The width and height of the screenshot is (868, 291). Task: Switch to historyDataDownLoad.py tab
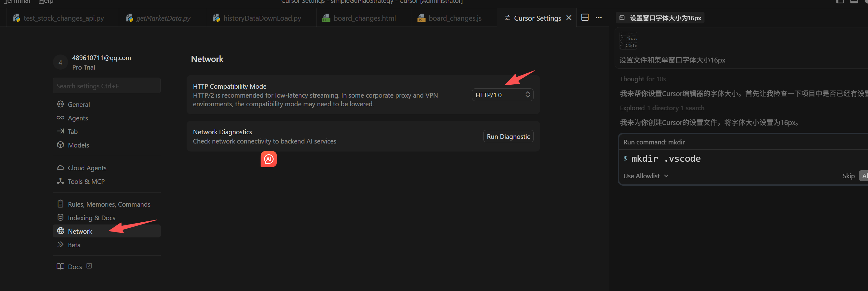point(261,18)
